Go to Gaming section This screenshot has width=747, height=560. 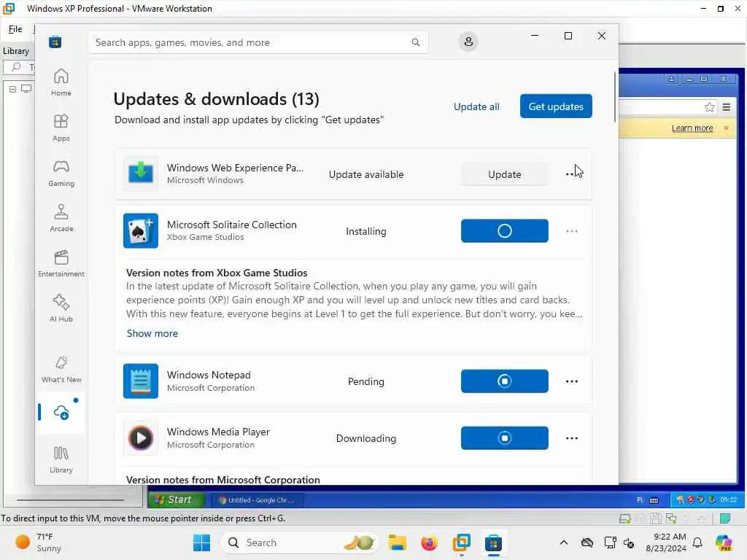[61, 174]
